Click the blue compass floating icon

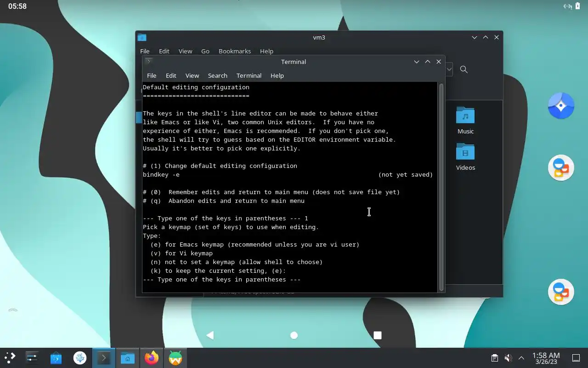[x=561, y=106]
